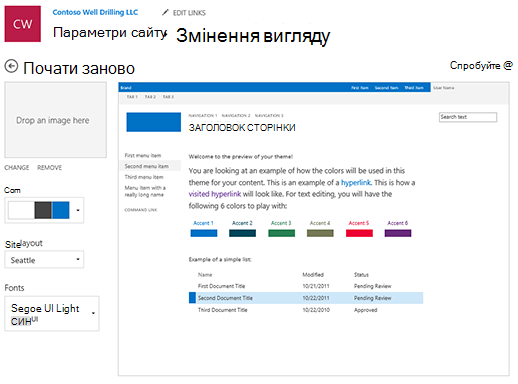Viewport: 518px width, 384px height.
Task: Click First Item in the preview top bar
Action: pos(360,88)
